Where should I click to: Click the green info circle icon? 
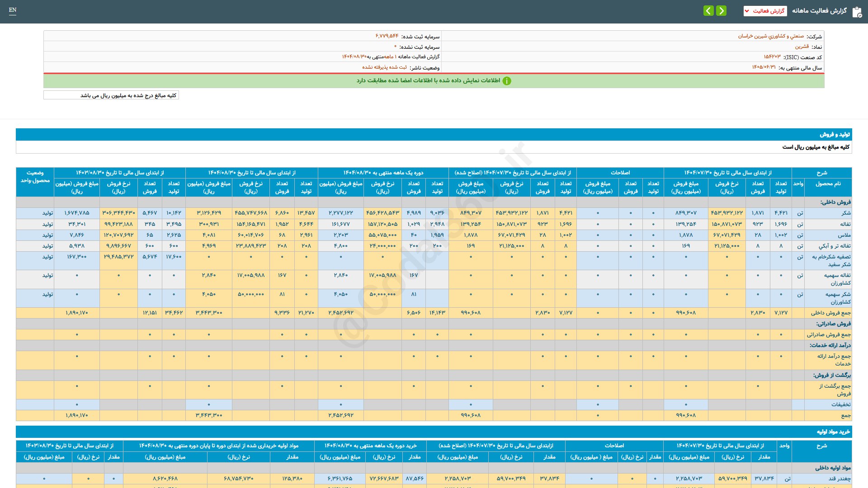tap(507, 81)
